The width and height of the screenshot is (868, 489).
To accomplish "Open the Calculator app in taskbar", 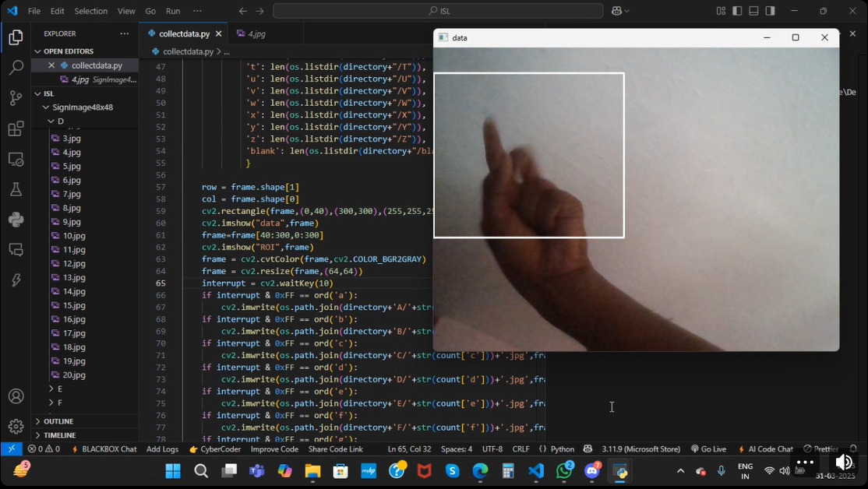I will click(x=508, y=471).
